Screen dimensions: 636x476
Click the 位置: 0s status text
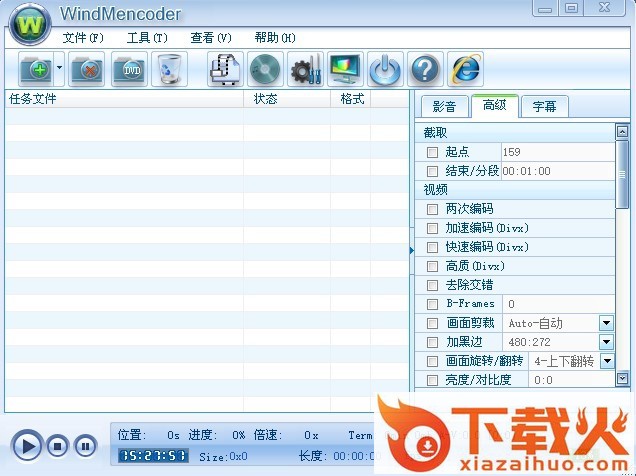tap(148, 435)
